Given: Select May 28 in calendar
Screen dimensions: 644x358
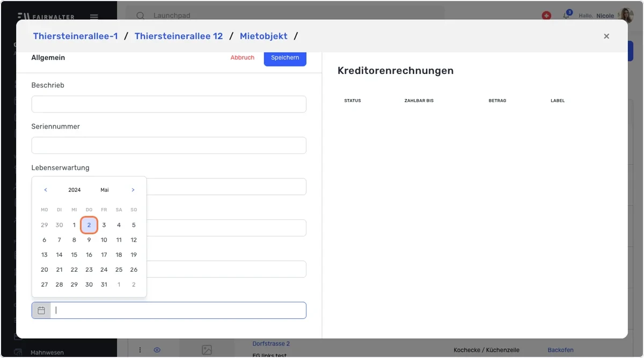Looking at the screenshot, I should click(x=60, y=285).
